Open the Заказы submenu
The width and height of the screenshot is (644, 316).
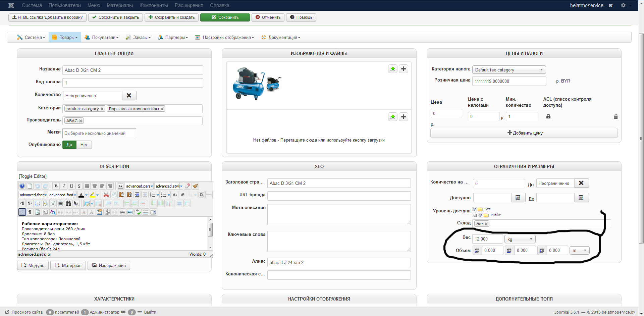click(x=138, y=38)
